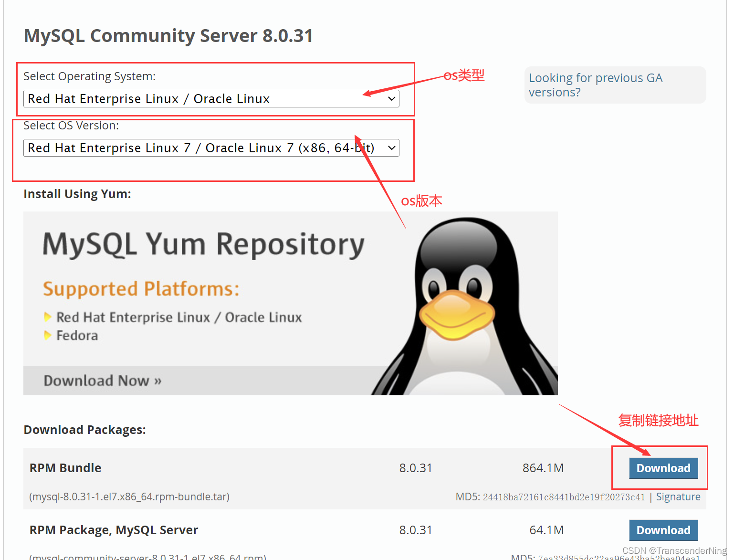734x560 pixels.
Task: Click the file name mysql-8.0.31-1.el7.x86_64.rpm-bundle.tar
Action: 129,497
